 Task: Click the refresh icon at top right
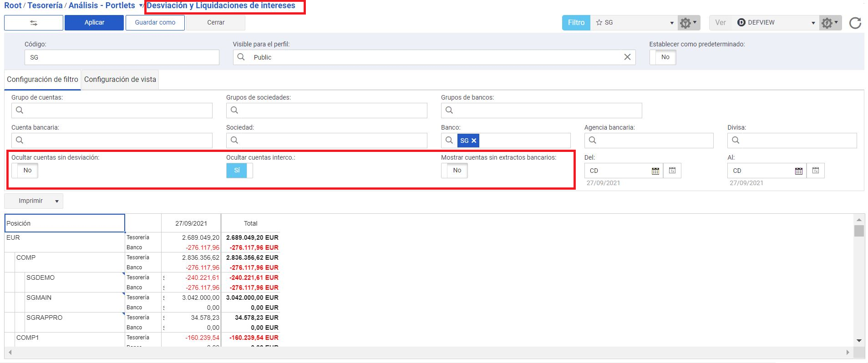click(x=855, y=23)
